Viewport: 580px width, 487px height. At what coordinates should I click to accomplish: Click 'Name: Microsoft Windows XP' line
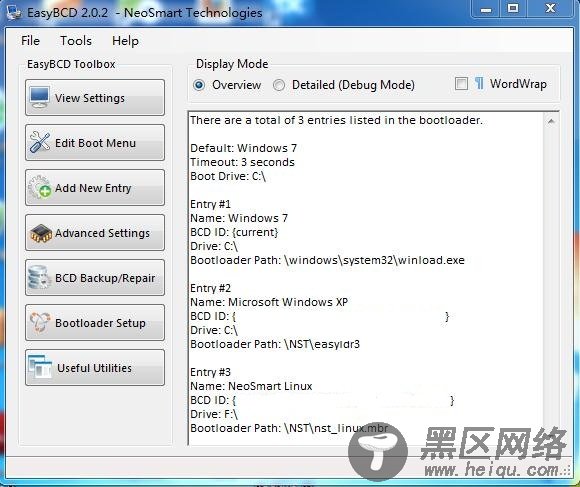(x=269, y=302)
